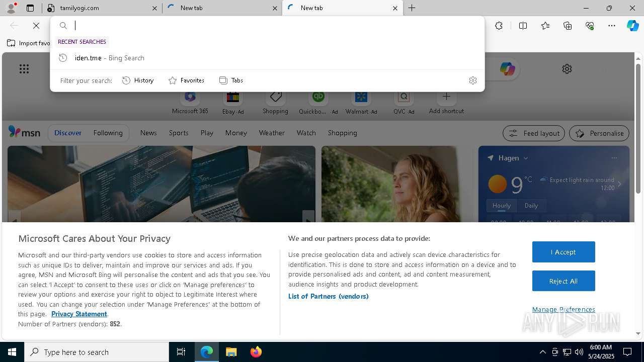
Task: Select the iden.tme recent search
Action: [267, 58]
